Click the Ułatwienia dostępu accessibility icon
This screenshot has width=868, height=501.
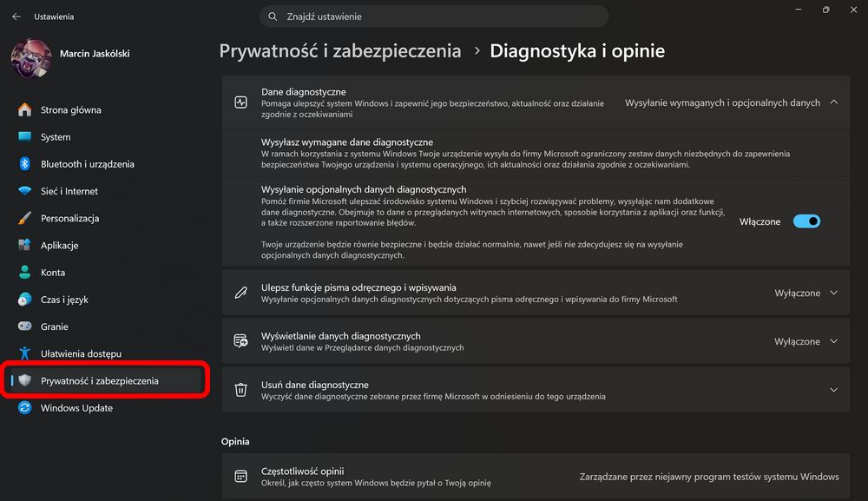(24, 353)
